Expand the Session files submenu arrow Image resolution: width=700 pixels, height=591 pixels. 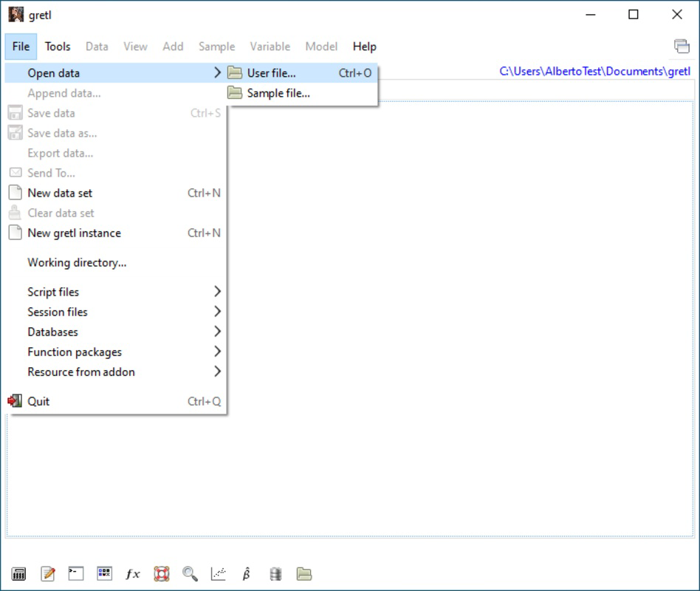[x=217, y=311]
